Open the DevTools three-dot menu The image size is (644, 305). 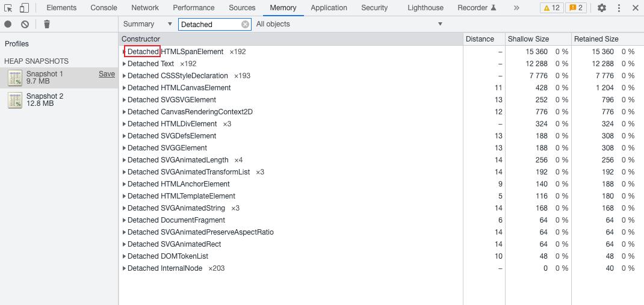619,8
